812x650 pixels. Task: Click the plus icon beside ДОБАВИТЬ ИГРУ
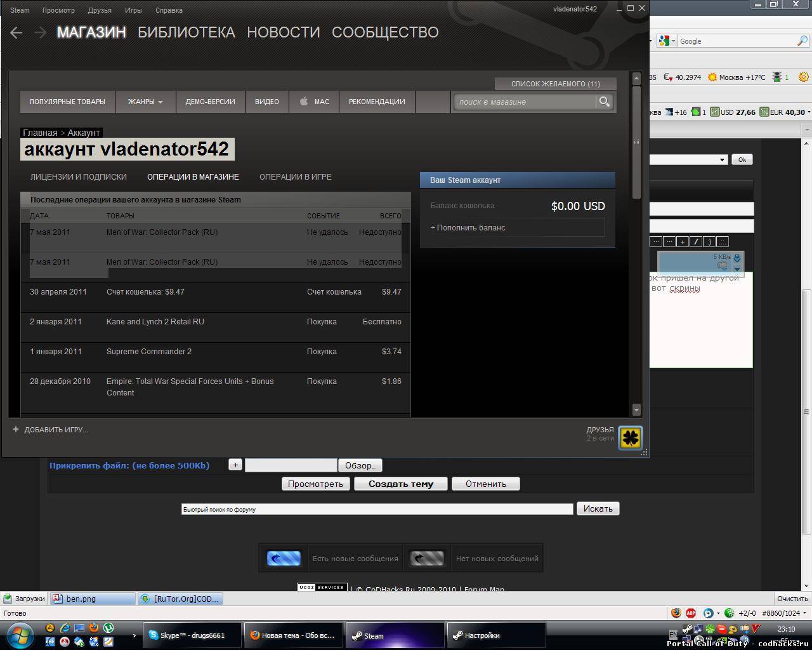(16, 429)
